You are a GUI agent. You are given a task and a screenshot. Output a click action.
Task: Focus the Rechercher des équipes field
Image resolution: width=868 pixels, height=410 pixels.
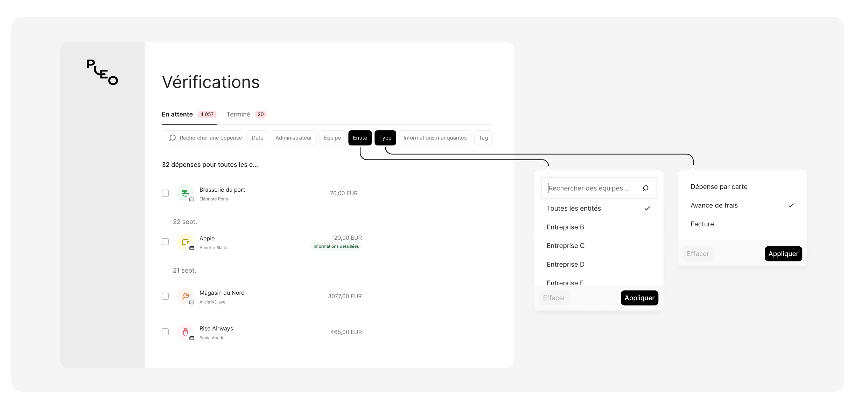[591, 188]
